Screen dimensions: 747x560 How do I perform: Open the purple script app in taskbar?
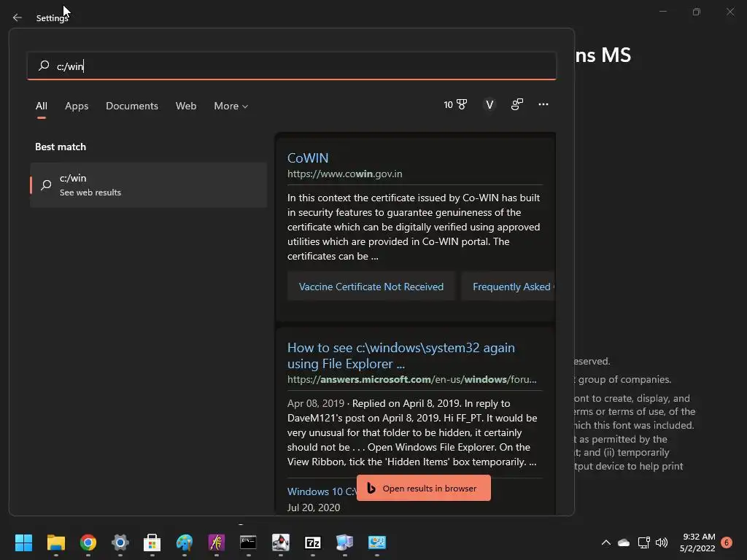[216, 542]
